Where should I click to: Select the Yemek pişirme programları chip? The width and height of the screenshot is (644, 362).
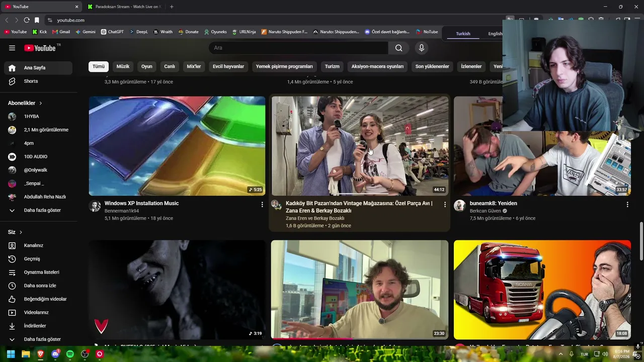284,66
